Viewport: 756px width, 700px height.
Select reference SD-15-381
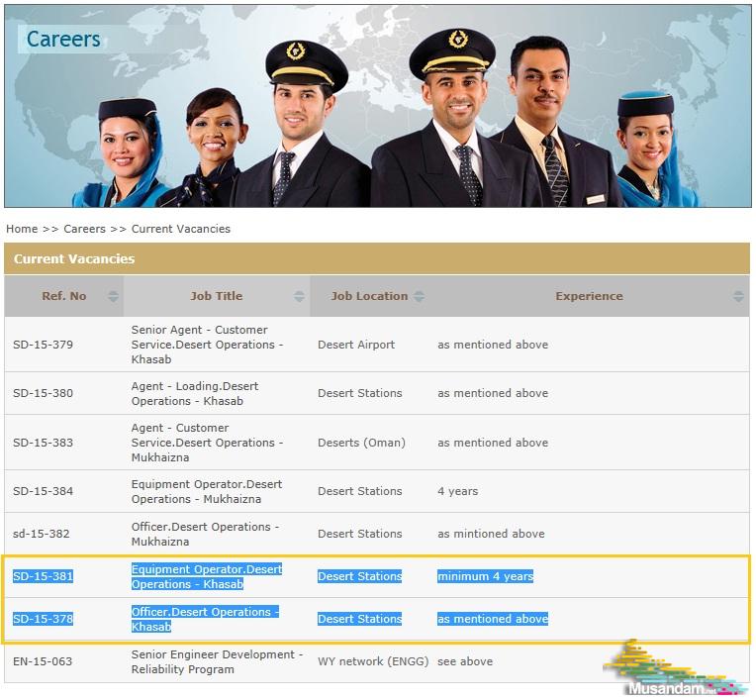[x=43, y=576]
